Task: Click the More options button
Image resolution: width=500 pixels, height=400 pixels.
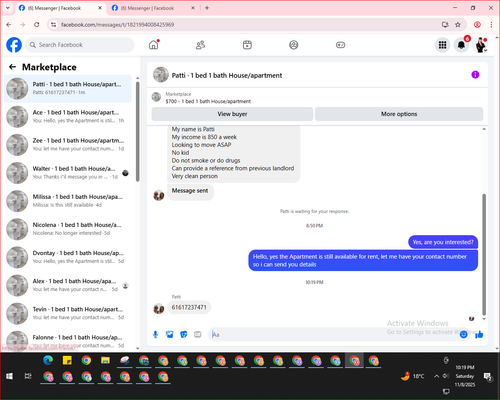Action: (399, 114)
